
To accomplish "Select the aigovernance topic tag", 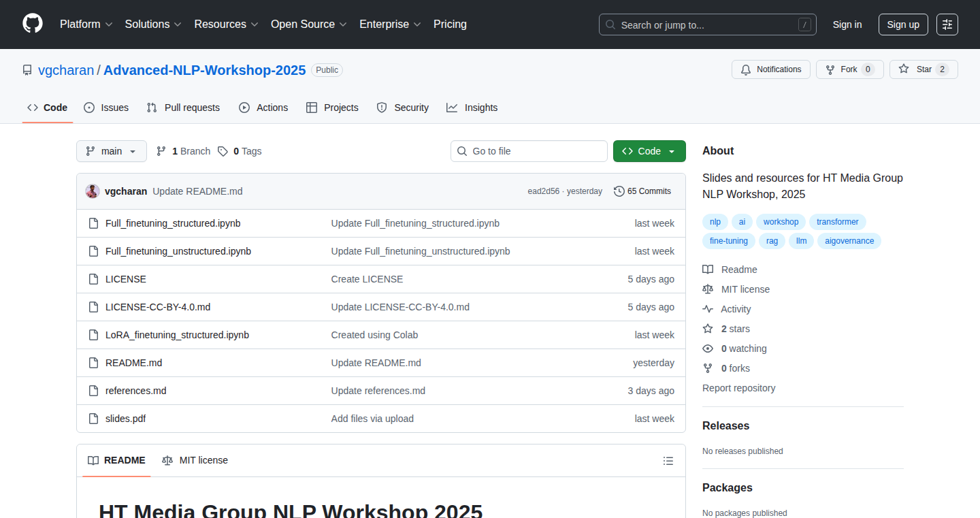I will [x=849, y=241].
